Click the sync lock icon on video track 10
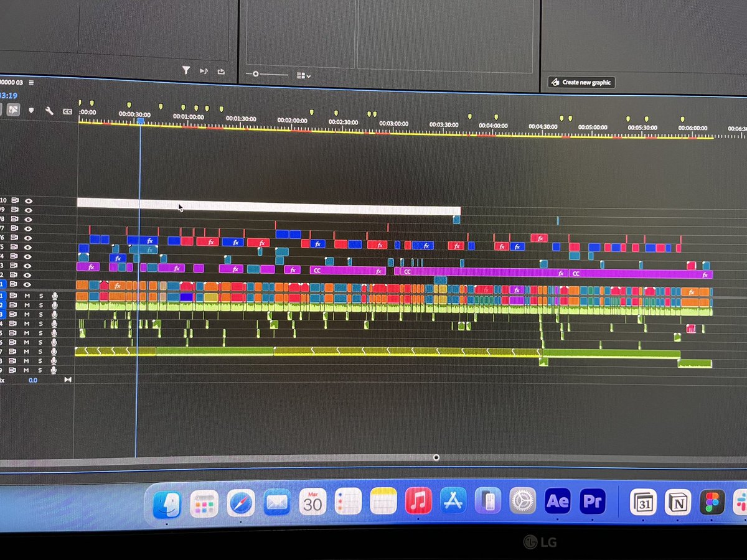 tap(14, 201)
